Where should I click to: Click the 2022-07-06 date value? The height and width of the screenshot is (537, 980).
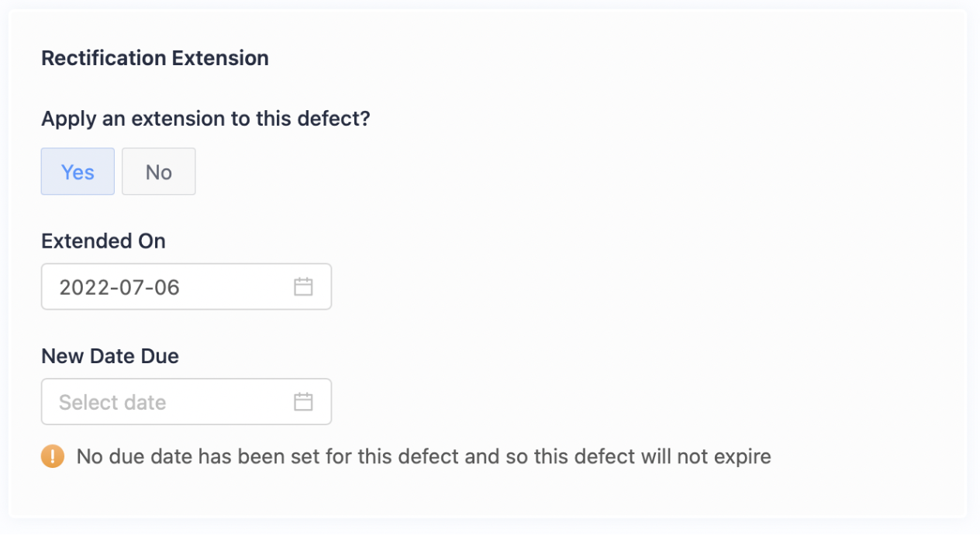click(119, 287)
